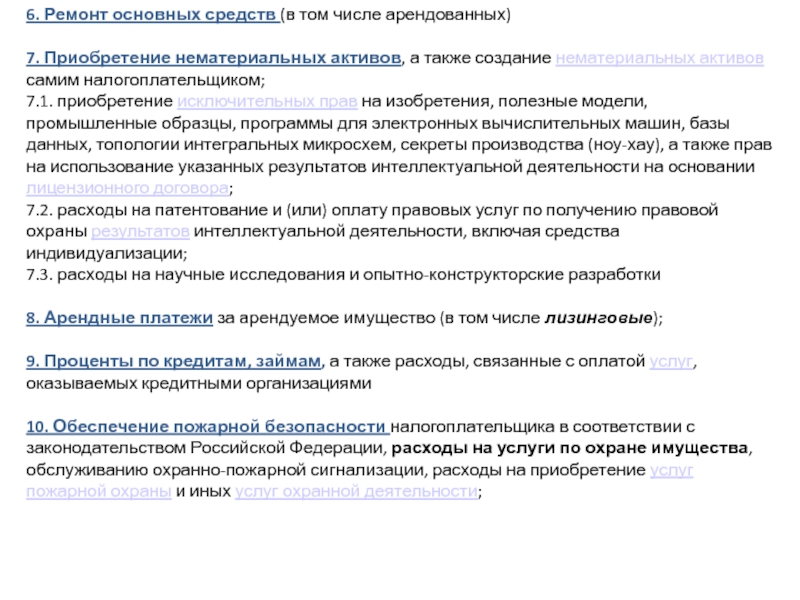Click the 'исключительных прав' link
Image resolution: width=800 pixels, height=600 pixels.
pyautogui.click(x=267, y=102)
